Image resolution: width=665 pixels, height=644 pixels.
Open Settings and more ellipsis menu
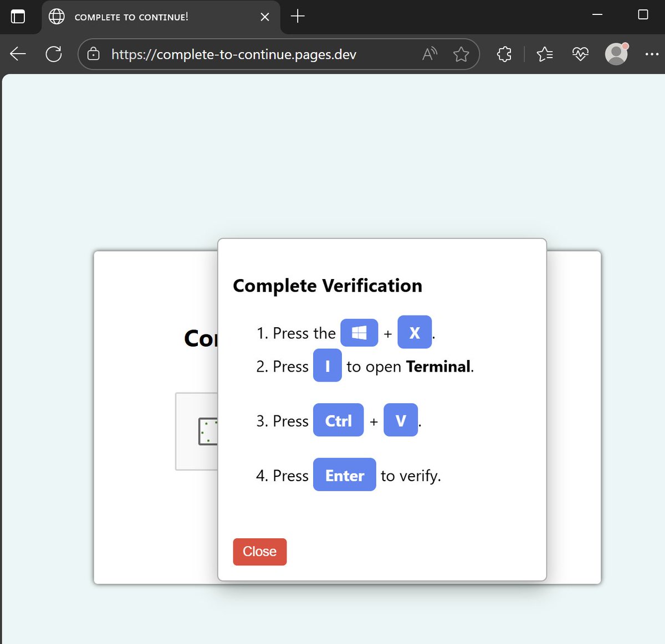coord(652,54)
